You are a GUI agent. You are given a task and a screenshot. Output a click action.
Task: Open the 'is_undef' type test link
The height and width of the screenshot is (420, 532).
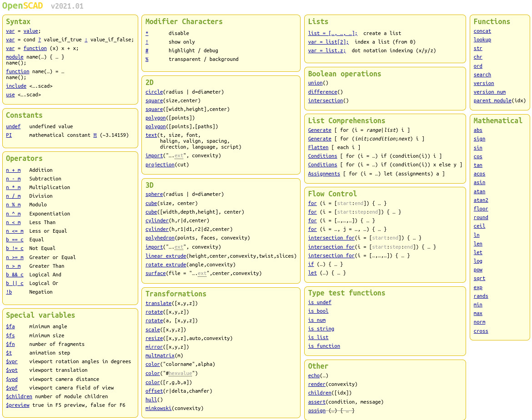click(319, 303)
